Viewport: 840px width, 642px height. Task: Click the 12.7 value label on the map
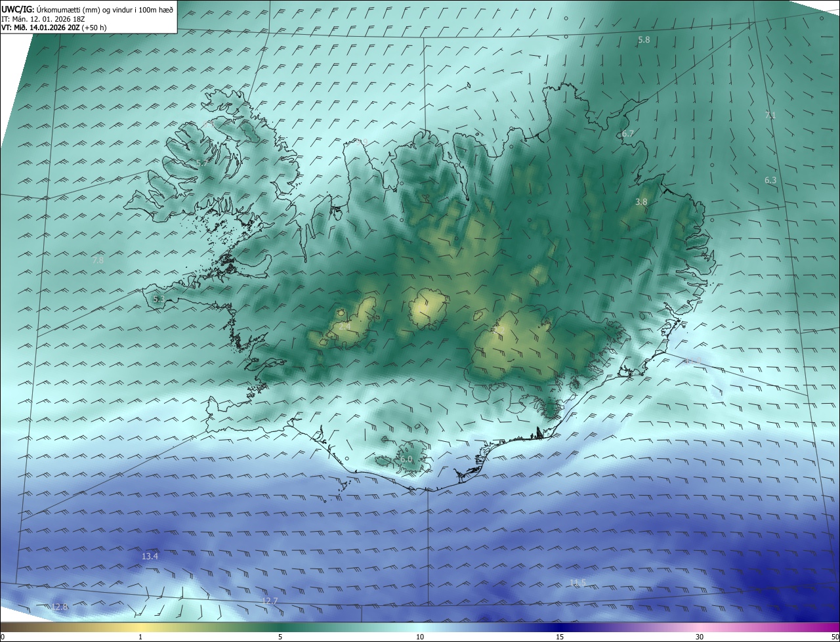270,601
